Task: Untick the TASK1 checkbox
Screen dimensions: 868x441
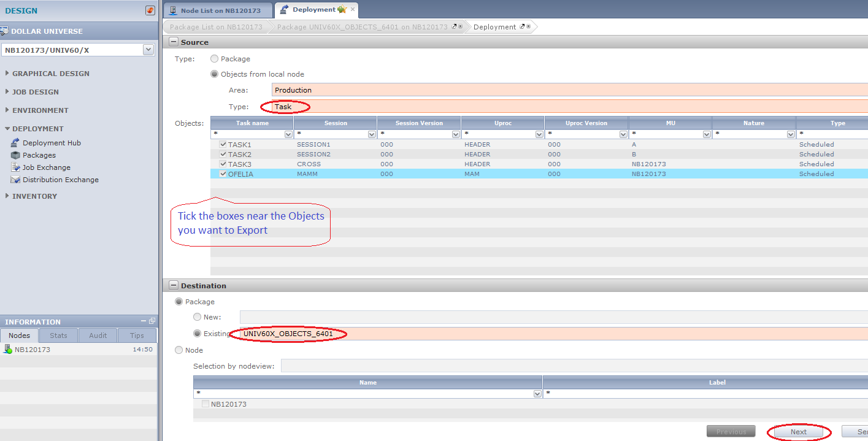Action: click(223, 145)
